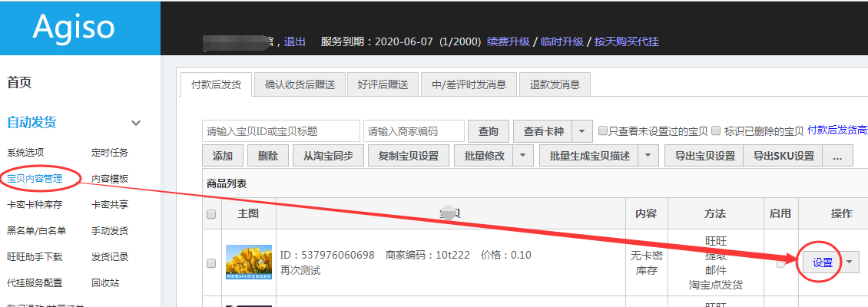Open the 批量生成宝贝描述 dropdown arrow
868x307 pixels.
click(x=648, y=156)
